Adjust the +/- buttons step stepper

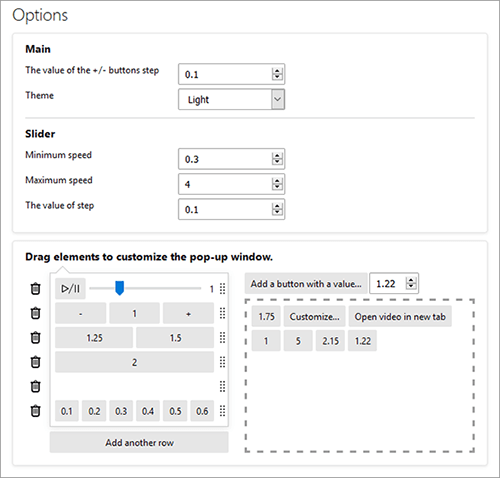click(277, 74)
